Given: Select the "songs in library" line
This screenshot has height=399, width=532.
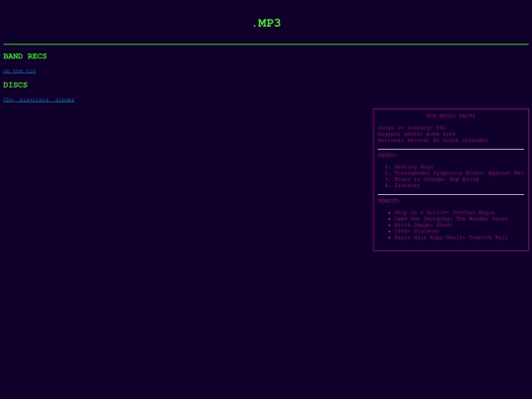Looking at the screenshot, I should [x=412, y=128].
